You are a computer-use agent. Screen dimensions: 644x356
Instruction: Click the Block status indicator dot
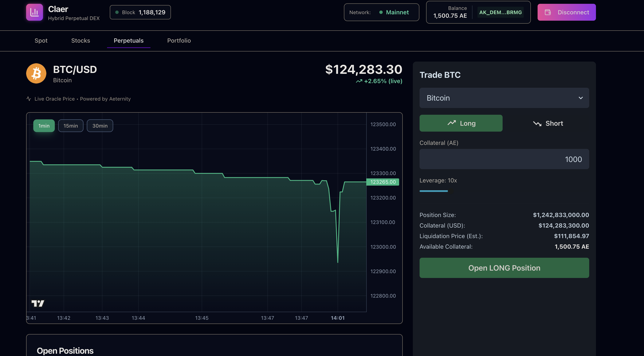click(x=117, y=12)
